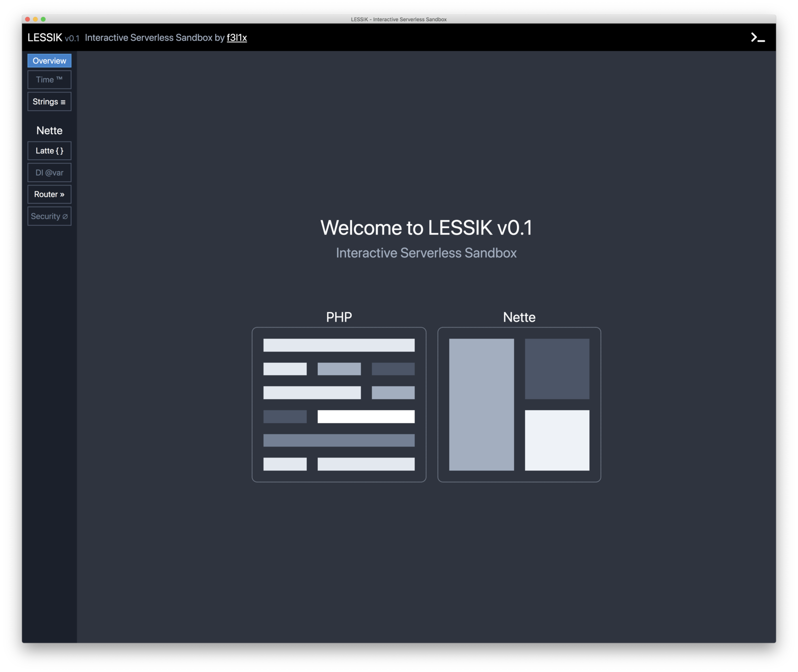
Task: Select the Overview sidebar button
Action: coord(49,61)
